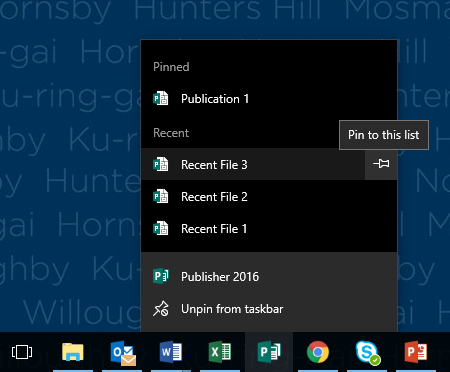The width and height of the screenshot is (450, 372).
Task: Click the Publication 1 file icon
Action: click(161, 99)
